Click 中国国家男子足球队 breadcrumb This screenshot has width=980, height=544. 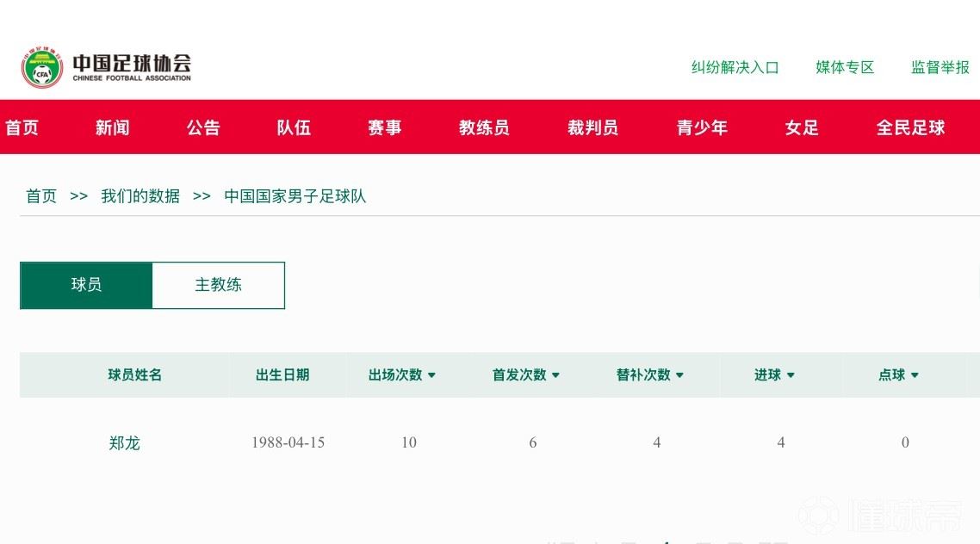click(295, 196)
